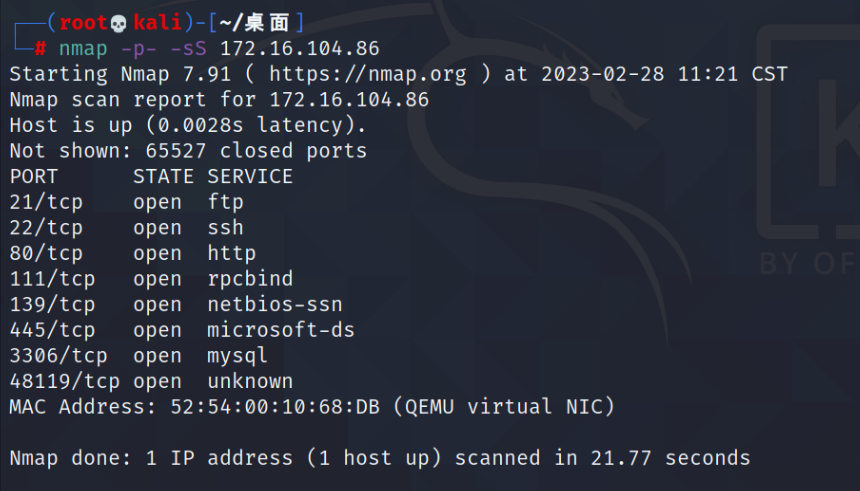Screen dimensions: 860x491
Task: Click the skull icon in the prompt
Action: click(118, 24)
